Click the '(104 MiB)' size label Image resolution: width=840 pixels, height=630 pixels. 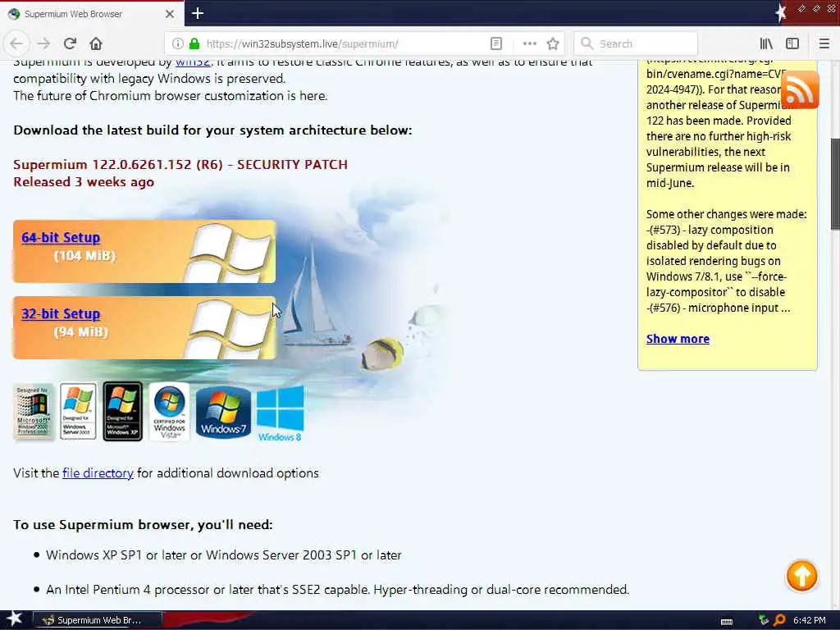click(x=84, y=256)
